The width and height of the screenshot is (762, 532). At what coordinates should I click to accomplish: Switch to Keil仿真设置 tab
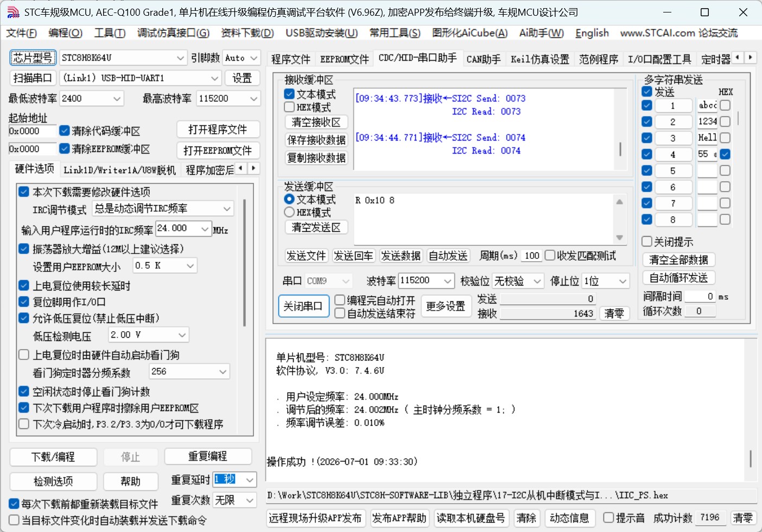tap(540, 59)
